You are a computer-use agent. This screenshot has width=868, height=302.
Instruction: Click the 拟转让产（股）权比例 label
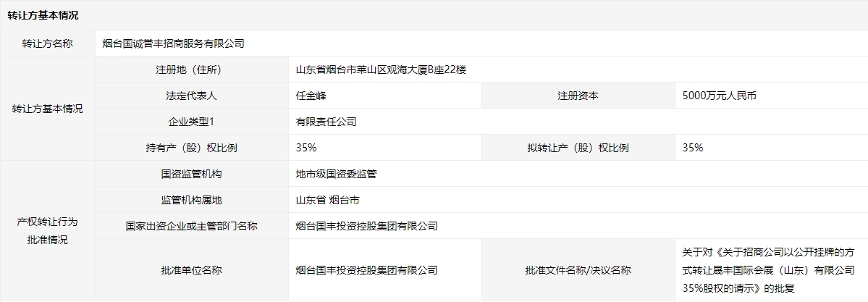[x=578, y=148]
